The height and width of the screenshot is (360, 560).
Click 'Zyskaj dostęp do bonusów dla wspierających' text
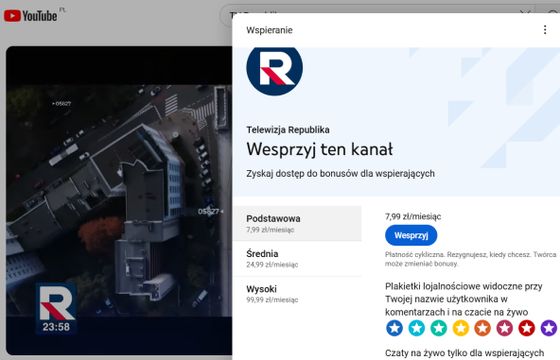pyautogui.click(x=340, y=174)
